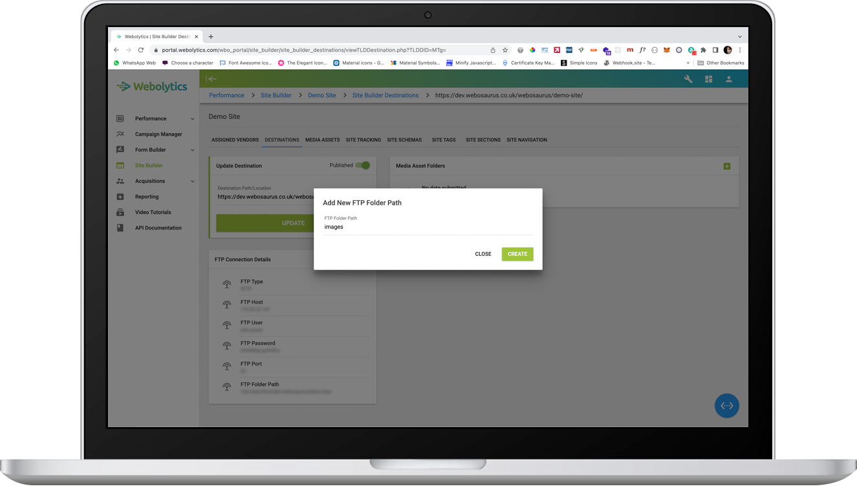
Task: Toggle the Published switch off
Action: 363,165
